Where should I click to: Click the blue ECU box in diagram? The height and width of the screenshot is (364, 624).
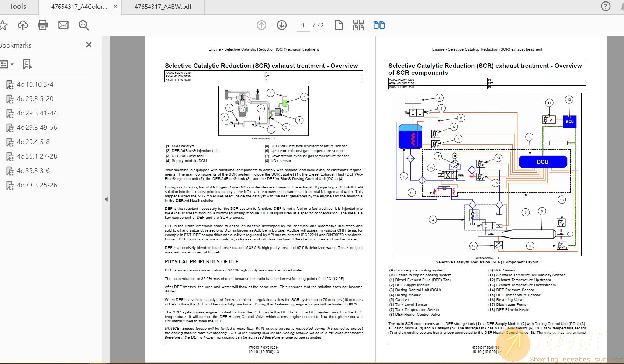pos(570,121)
